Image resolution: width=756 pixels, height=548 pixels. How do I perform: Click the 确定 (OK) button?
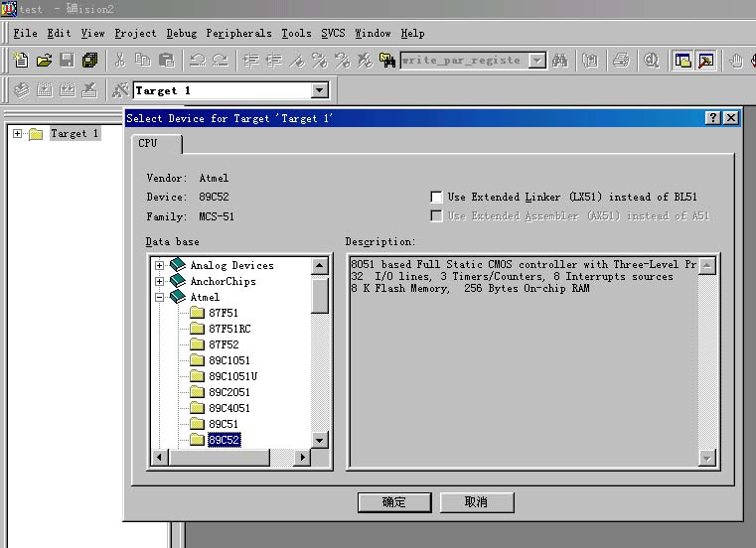394,502
